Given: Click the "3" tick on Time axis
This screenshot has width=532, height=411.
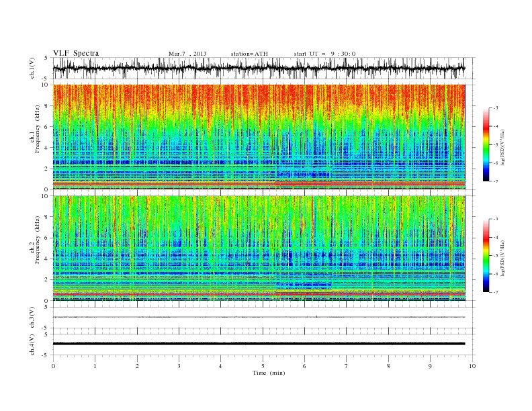Looking at the screenshot, I should tap(179, 366).
